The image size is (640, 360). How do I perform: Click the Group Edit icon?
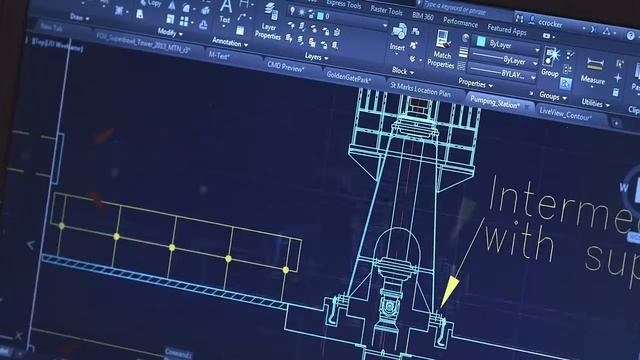tap(568, 69)
